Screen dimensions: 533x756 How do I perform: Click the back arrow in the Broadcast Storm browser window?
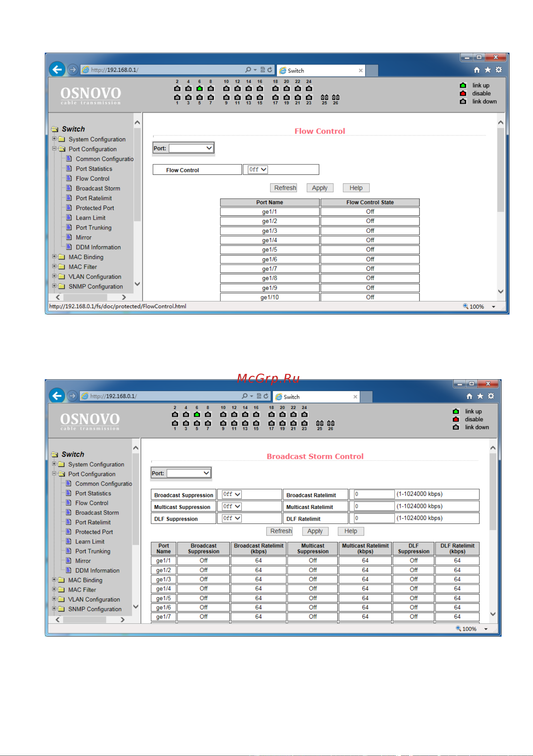pyautogui.click(x=57, y=395)
